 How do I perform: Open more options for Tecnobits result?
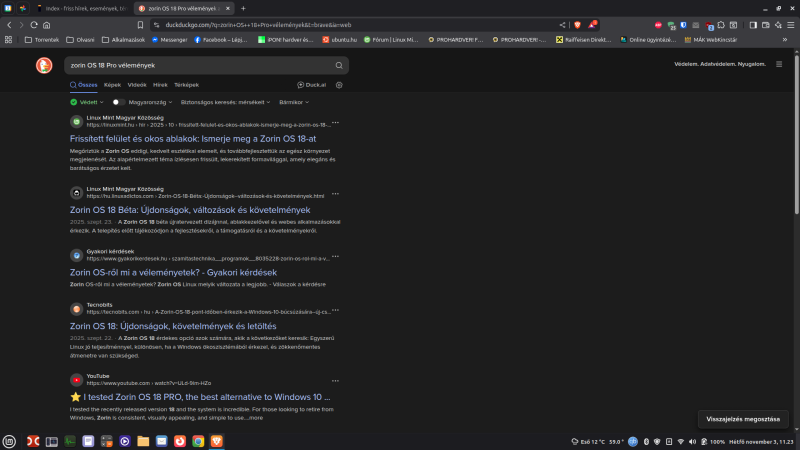pyautogui.click(x=335, y=310)
